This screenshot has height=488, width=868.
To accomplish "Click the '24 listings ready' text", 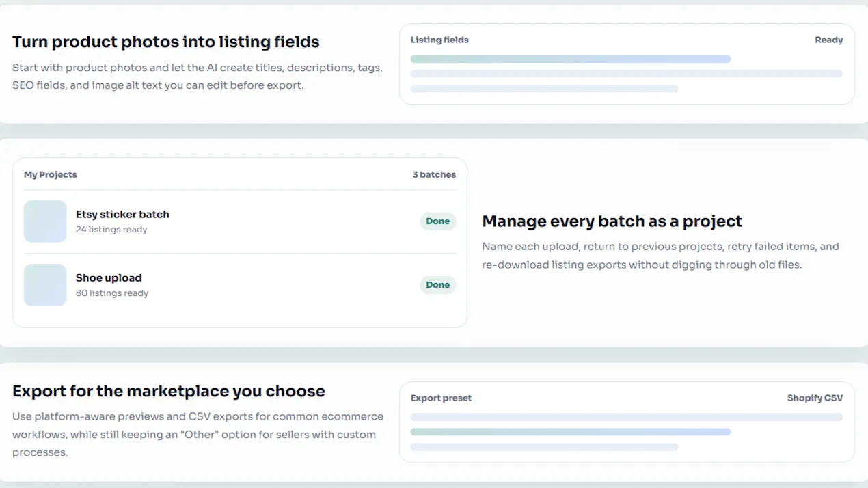I will click(111, 230).
